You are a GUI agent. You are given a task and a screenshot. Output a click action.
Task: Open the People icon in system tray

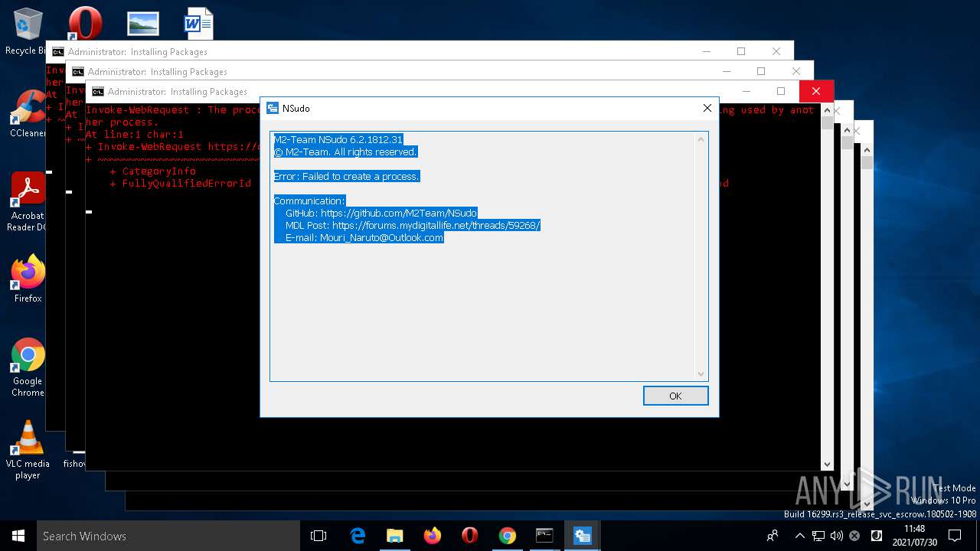point(773,536)
